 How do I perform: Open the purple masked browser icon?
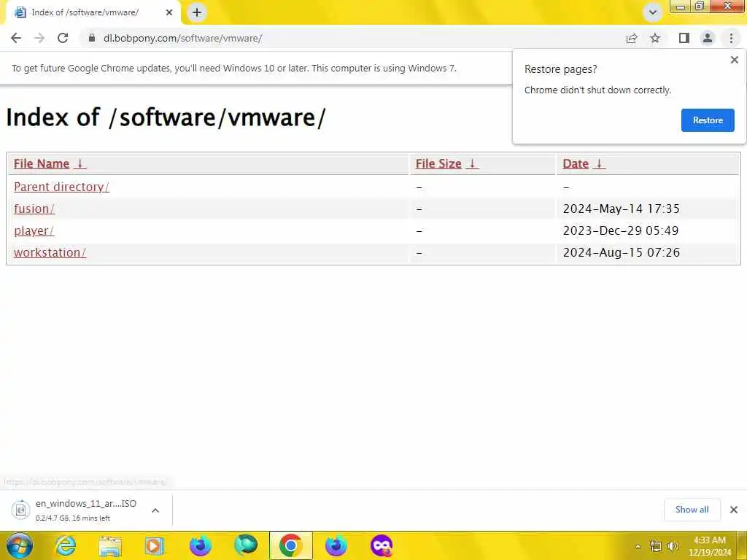click(x=381, y=545)
